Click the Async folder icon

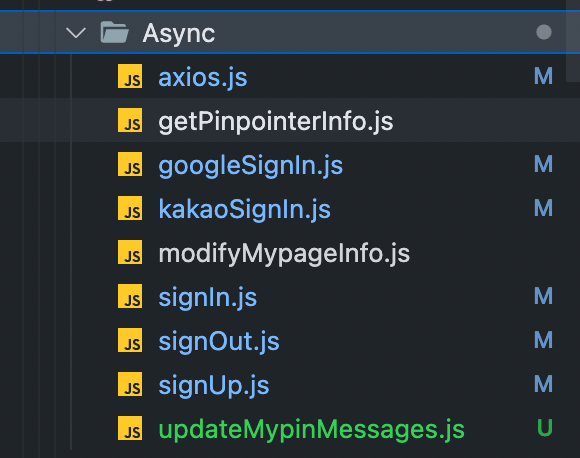[115, 32]
